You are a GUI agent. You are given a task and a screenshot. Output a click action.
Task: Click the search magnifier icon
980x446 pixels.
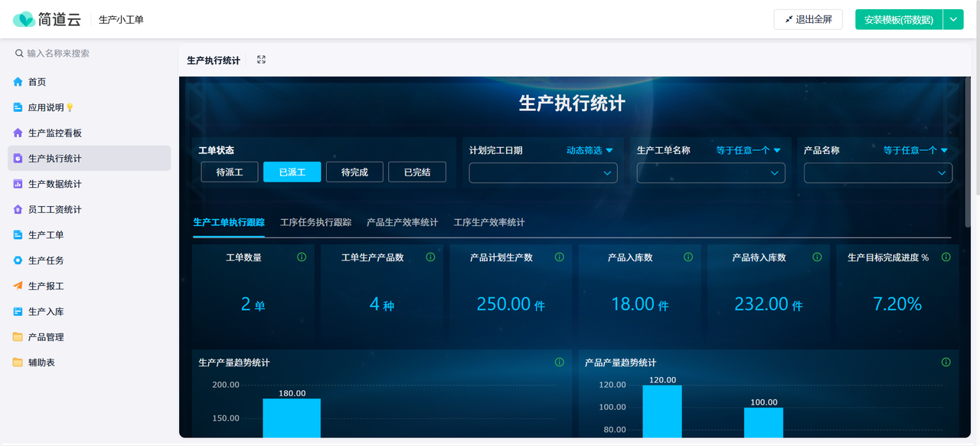coord(19,54)
